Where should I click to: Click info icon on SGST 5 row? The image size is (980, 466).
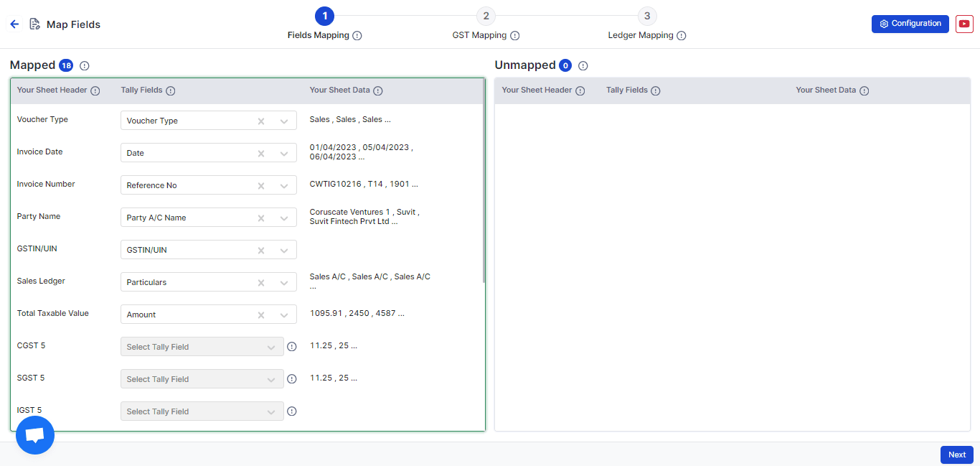pos(291,379)
